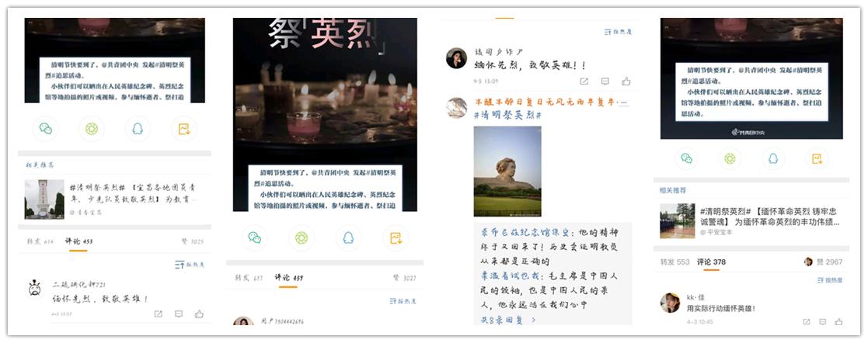This screenshot has width=868, height=343.
Task: Forward the kk·佳 comment using share icon
Action: click(x=807, y=322)
